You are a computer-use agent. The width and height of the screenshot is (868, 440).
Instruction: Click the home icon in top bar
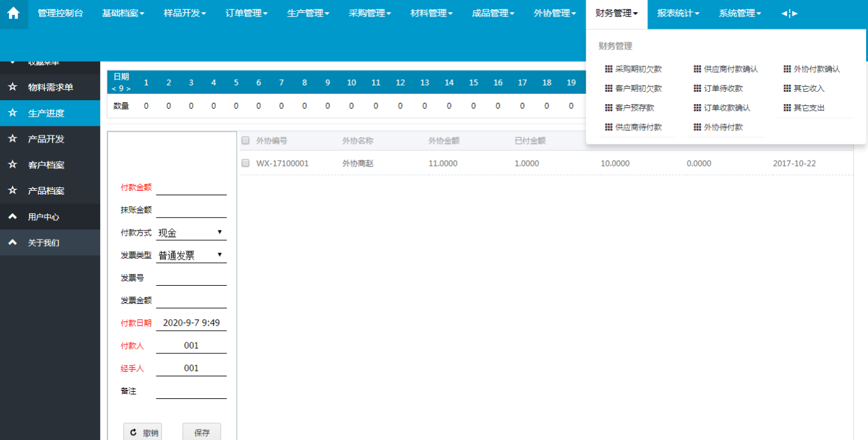click(x=14, y=13)
